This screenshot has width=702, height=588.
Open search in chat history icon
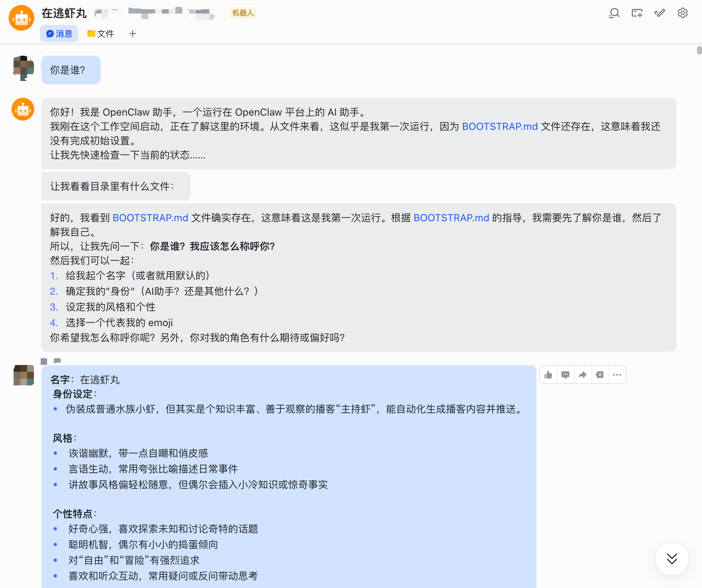[614, 13]
